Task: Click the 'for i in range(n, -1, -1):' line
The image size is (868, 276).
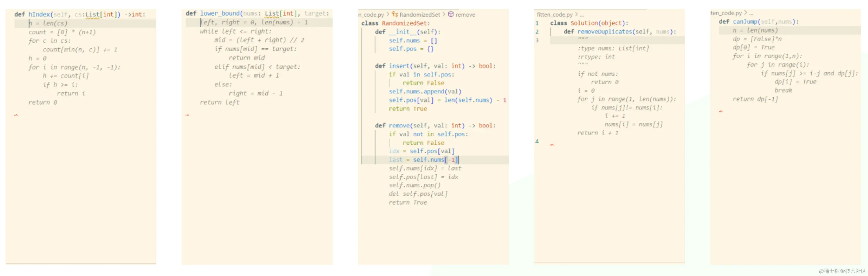Action: click(x=75, y=67)
